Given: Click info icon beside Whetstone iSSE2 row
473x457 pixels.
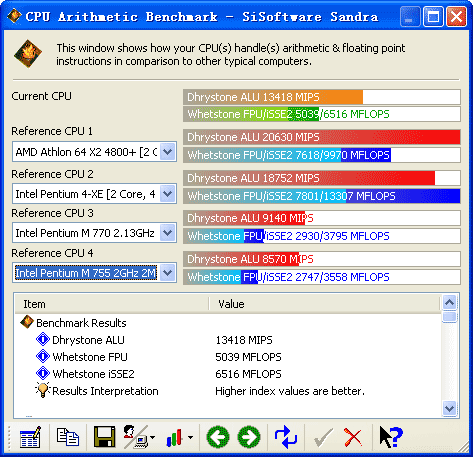Looking at the screenshot, I should 43,373.
